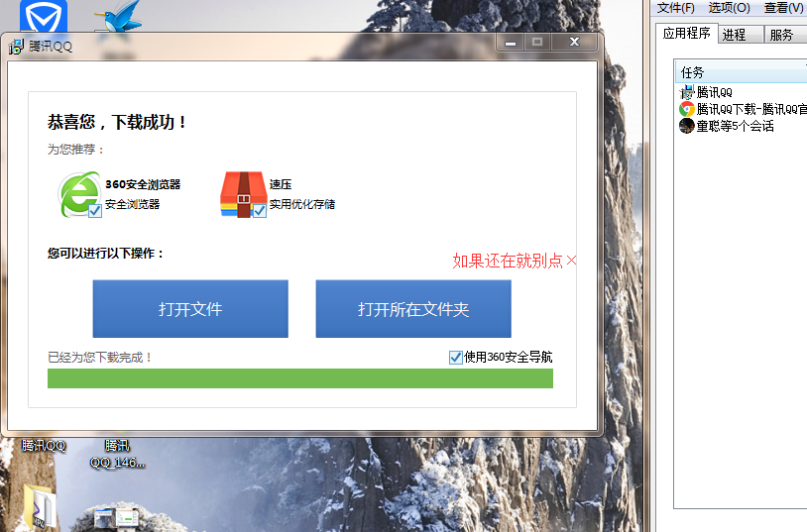Viewport: 807px width, 532px height.
Task: Click the 360安全浏览器 green e icon
Action: click(78, 194)
